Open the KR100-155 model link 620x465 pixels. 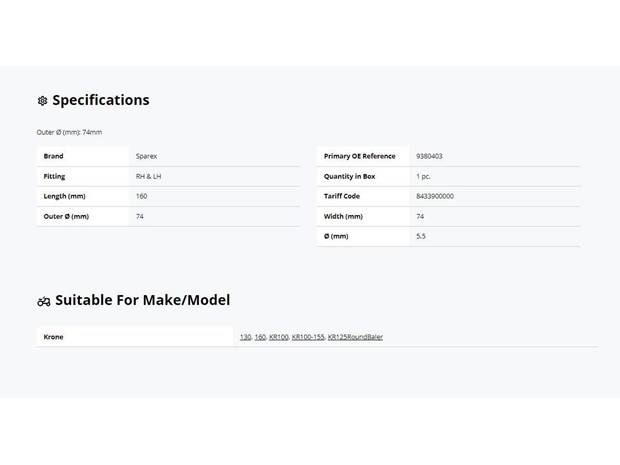pos(308,337)
